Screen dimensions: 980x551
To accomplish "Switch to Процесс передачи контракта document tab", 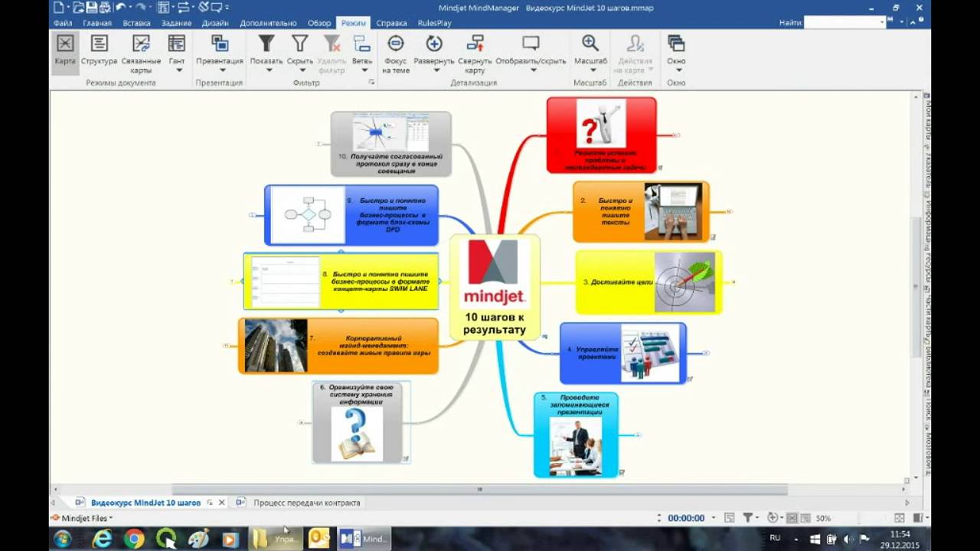I will pos(306,503).
